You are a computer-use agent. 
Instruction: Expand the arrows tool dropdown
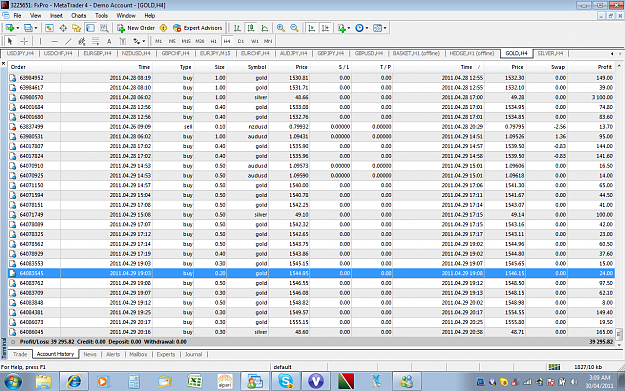click(143, 41)
